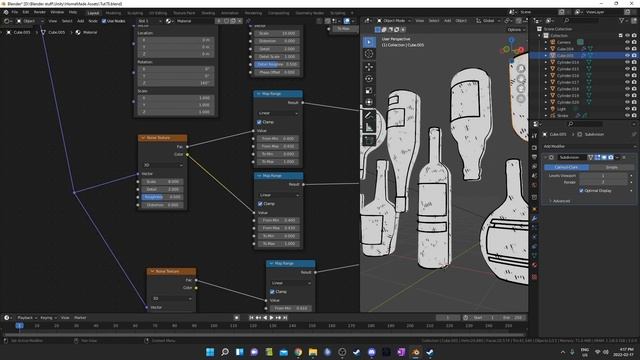
Task: Jump to the timeline end frame button
Action: (x=285, y=318)
